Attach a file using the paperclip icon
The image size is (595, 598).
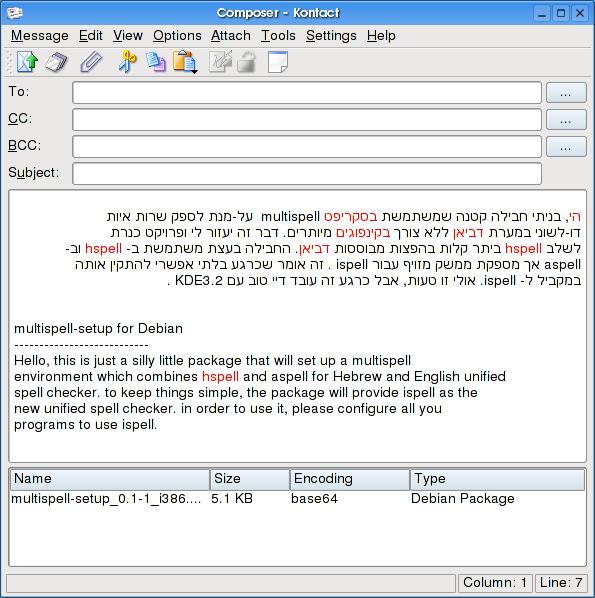pos(91,62)
